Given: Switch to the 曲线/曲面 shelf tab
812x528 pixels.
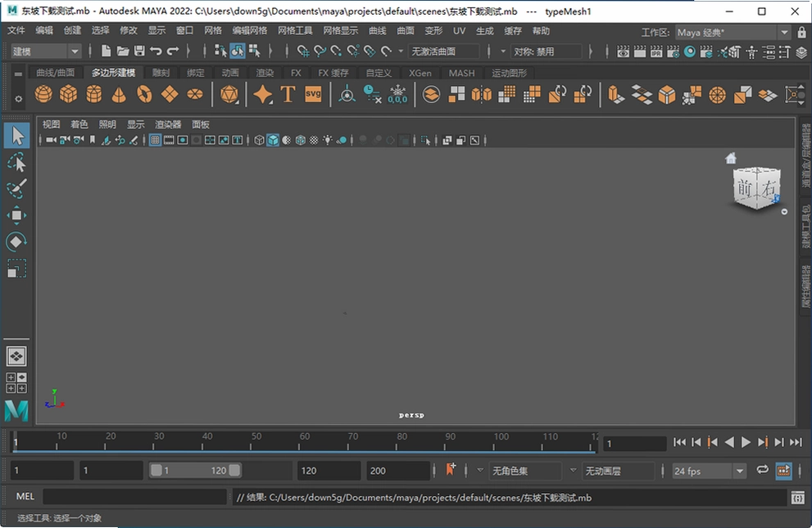Looking at the screenshot, I should [x=56, y=73].
